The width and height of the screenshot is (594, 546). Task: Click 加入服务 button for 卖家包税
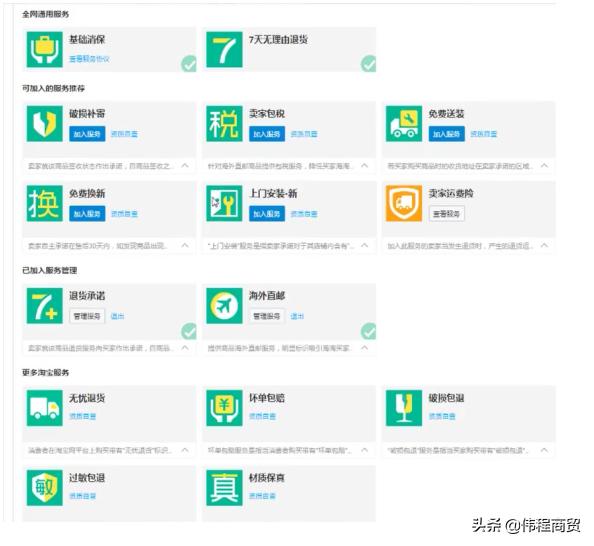(267, 134)
